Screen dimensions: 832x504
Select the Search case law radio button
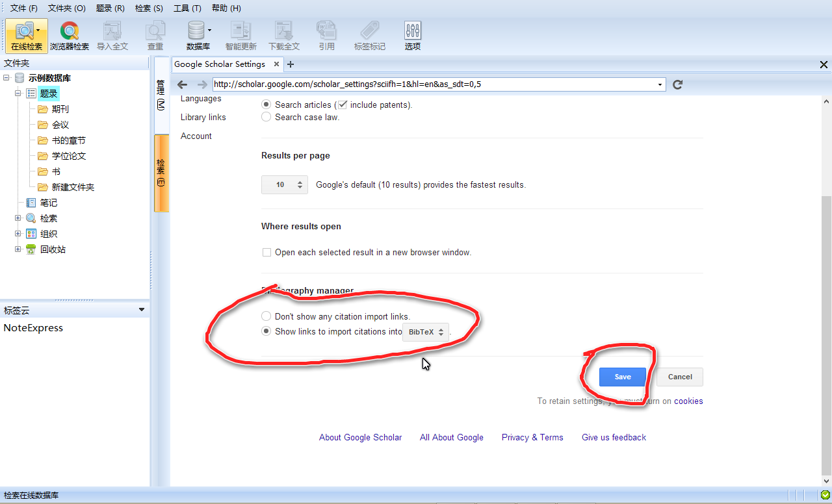(266, 117)
